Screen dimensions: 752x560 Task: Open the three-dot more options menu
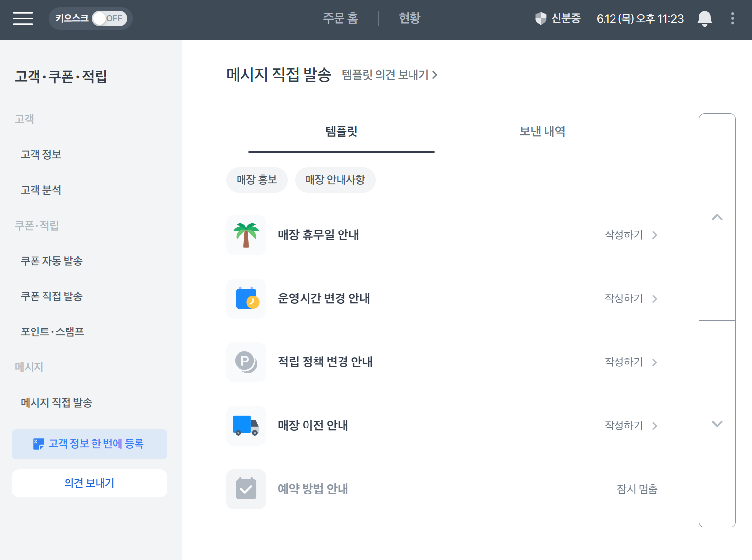732,19
